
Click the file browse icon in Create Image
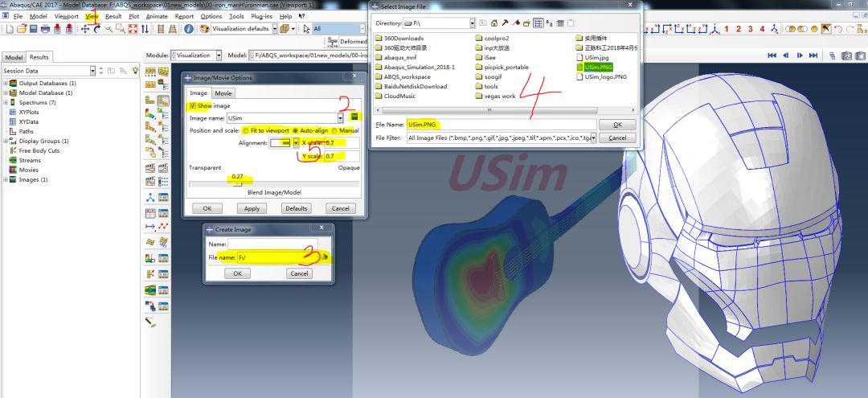click(x=325, y=257)
